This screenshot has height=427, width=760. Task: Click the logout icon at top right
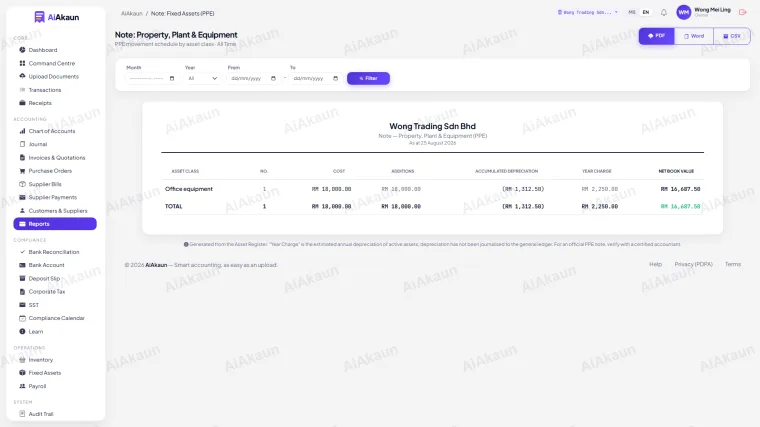pos(743,12)
